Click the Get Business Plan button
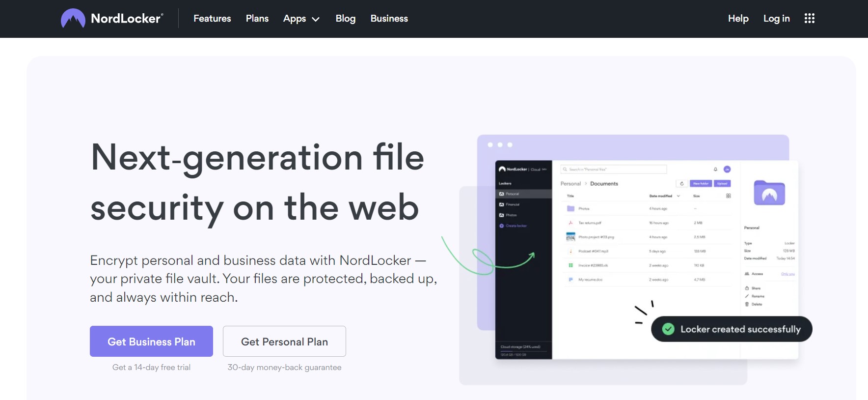Viewport: 868px width, 400px height. [x=151, y=342]
